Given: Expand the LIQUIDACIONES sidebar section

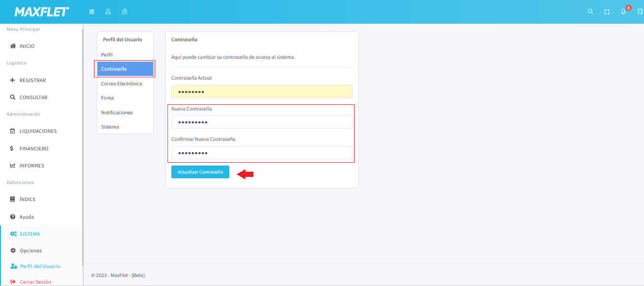Looking at the screenshot, I should coord(37,131).
